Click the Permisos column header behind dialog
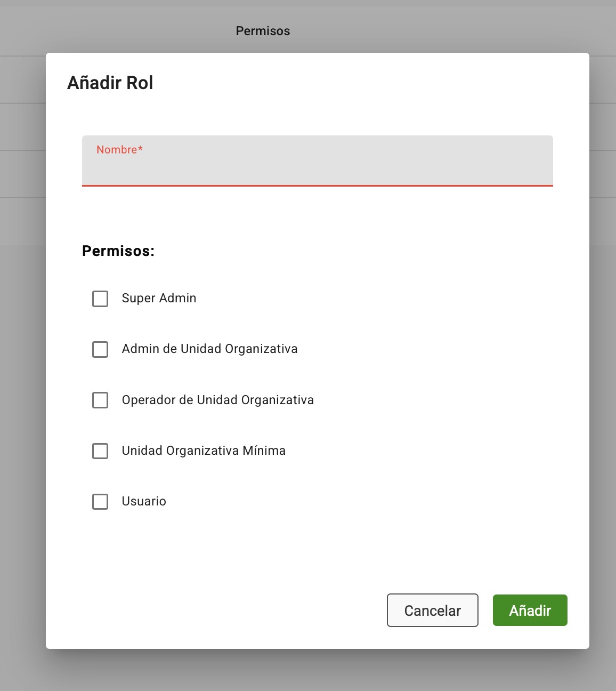Image resolution: width=616 pixels, height=691 pixels. pos(263,31)
